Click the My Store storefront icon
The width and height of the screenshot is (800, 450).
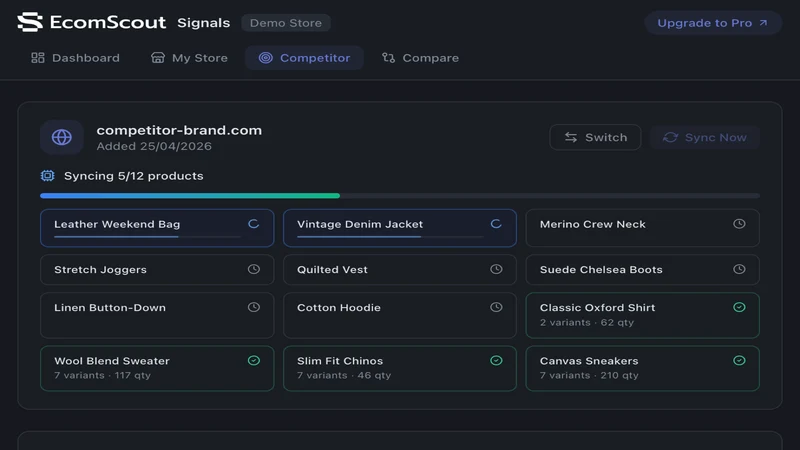[158, 58]
